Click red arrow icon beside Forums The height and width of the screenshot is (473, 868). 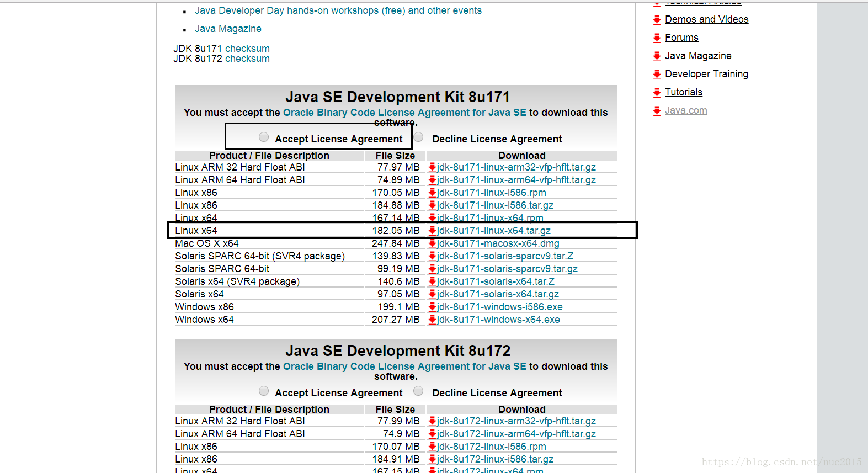click(x=657, y=38)
